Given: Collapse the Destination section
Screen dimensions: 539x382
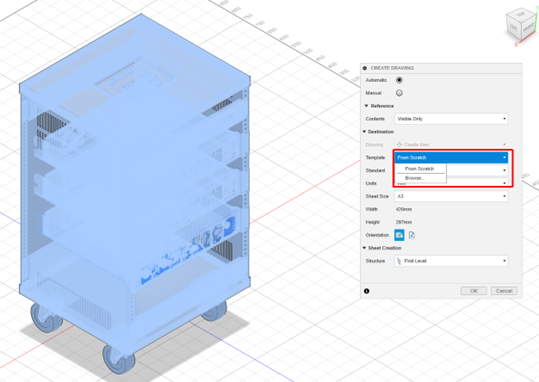Looking at the screenshot, I should [364, 132].
